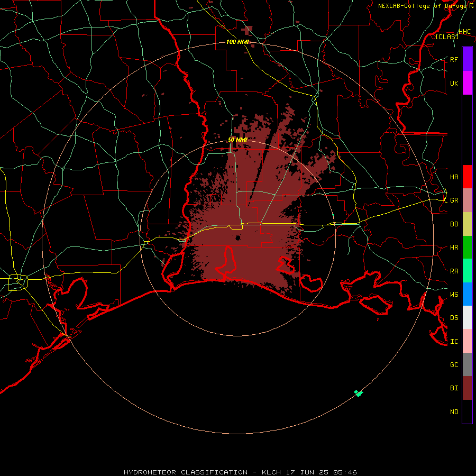476x476 pixels.
Task: Click the "RF" legend label
Action: click(x=454, y=59)
